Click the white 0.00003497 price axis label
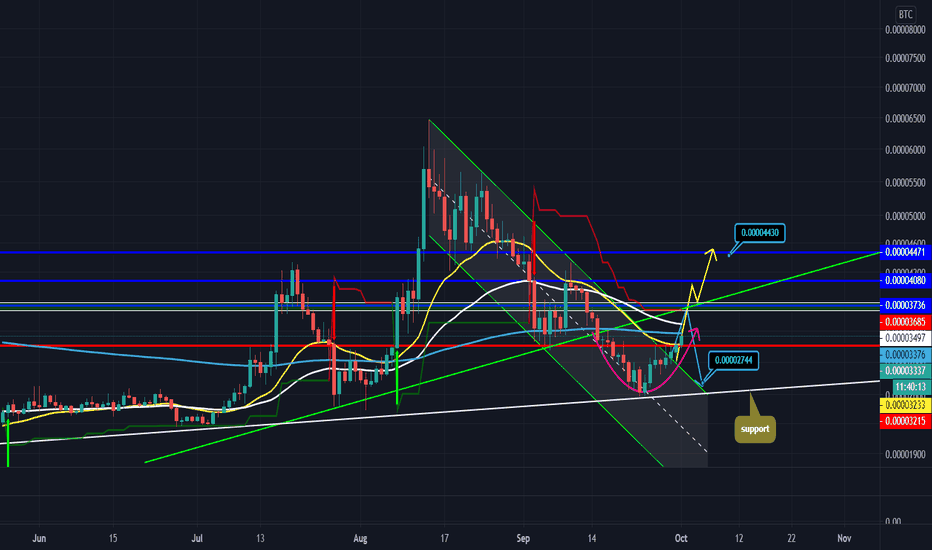Screen dimensions: 932x550 (905, 338)
